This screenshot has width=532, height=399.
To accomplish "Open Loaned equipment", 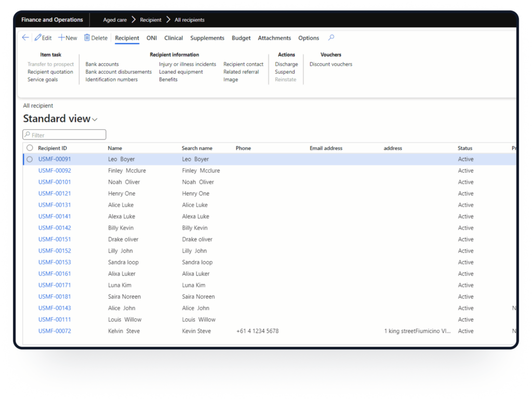I will point(181,72).
